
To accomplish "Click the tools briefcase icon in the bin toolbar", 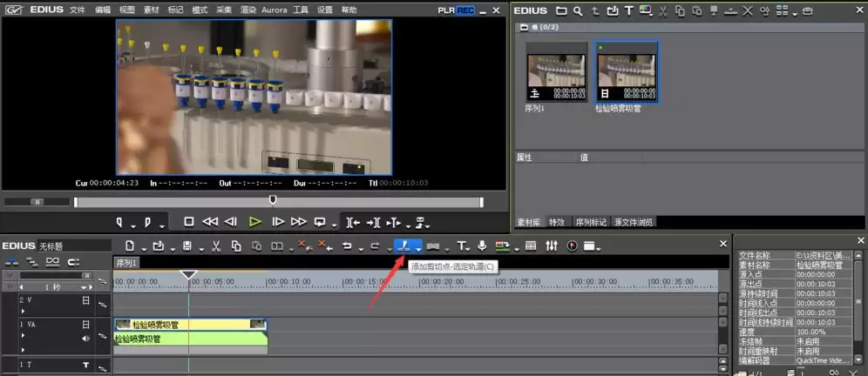I will 808,10.
